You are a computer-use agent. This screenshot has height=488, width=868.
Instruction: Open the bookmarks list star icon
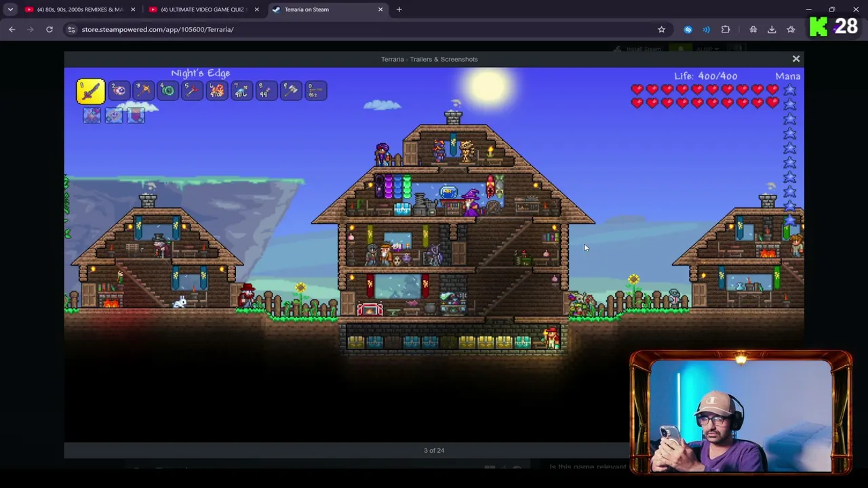791,29
